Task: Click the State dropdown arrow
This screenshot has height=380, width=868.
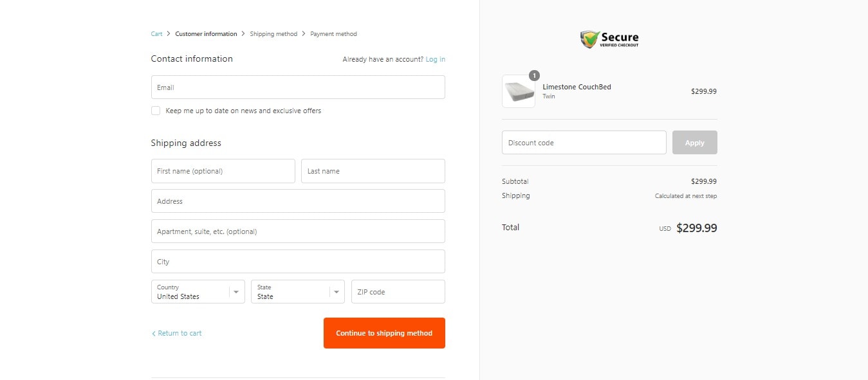Action: pyautogui.click(x=337, y=292)
